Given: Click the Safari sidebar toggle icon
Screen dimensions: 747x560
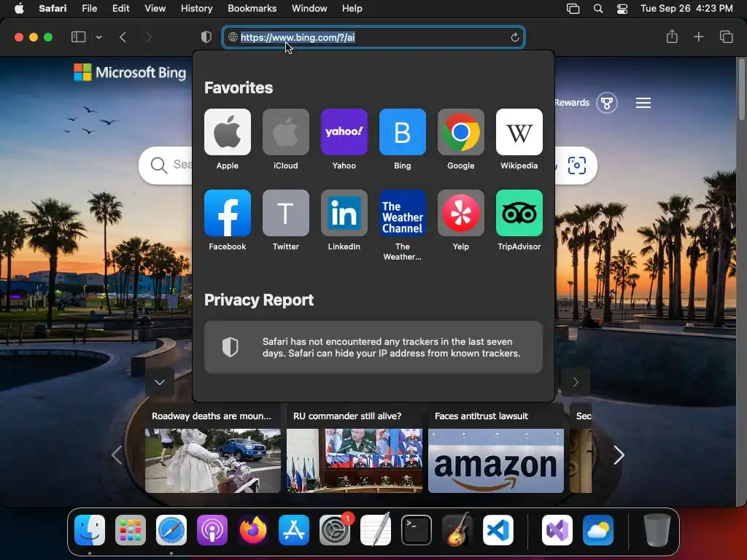Looking at the screenshot, I should [x=78, y=37].
